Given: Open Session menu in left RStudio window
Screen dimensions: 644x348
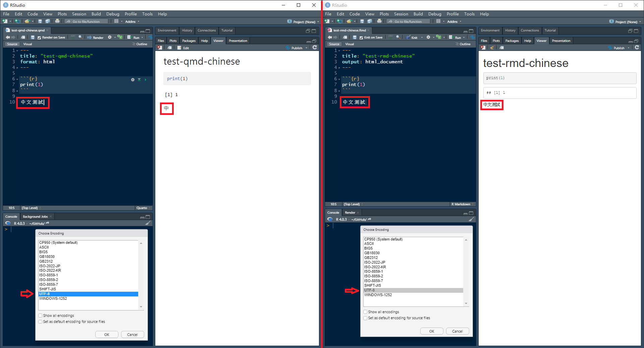Looking at the screenshot, I should tap(79, 14).
